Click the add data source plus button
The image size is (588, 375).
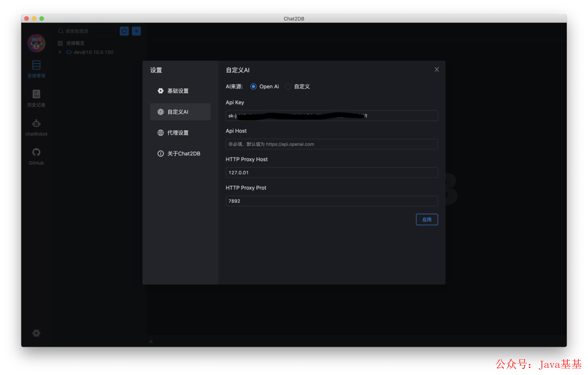[136, 31]
